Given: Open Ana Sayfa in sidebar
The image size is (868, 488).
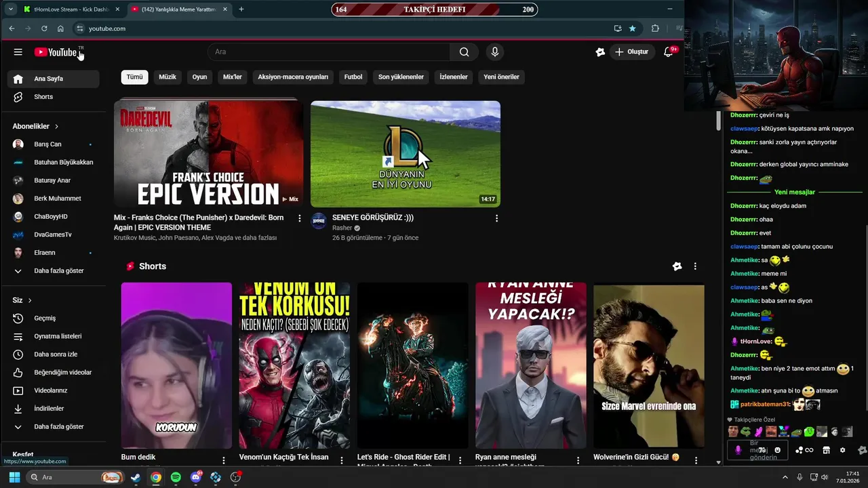Looking at the screenshot, I should pyautogui.click(x=54, y=79).
